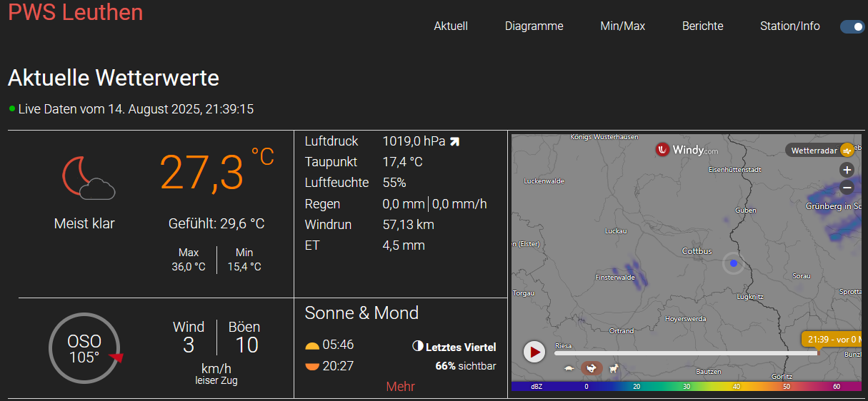Click the moon and cloud weather icon
The height and width of the screenshot is (401, 868).
88,178
